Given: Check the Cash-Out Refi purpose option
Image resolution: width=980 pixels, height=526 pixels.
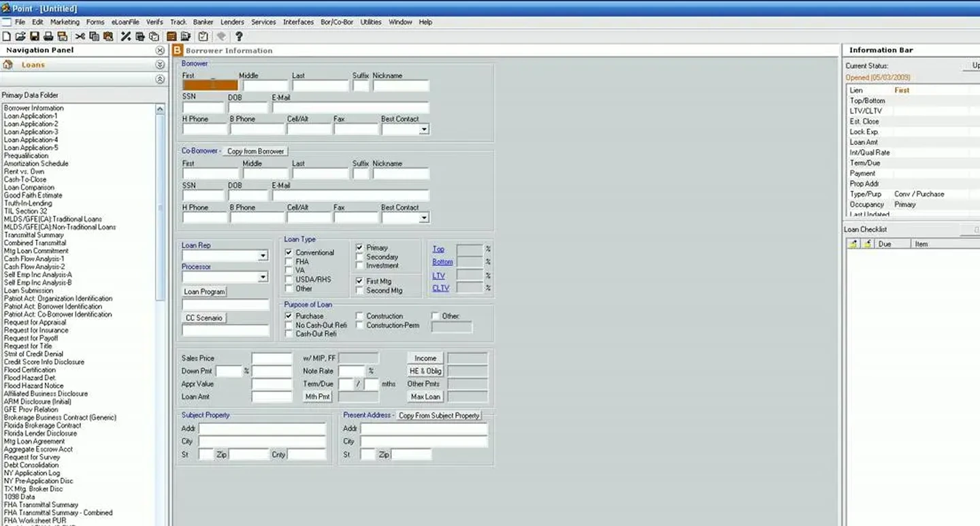Looking at the screenshot, I should 289,333.
